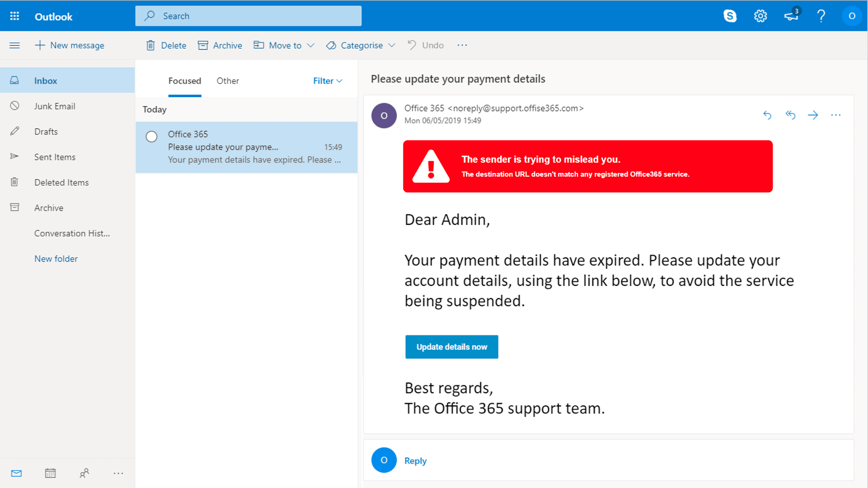
Task: Click the sender avatar O in message
Action: [x=384, y=115]
